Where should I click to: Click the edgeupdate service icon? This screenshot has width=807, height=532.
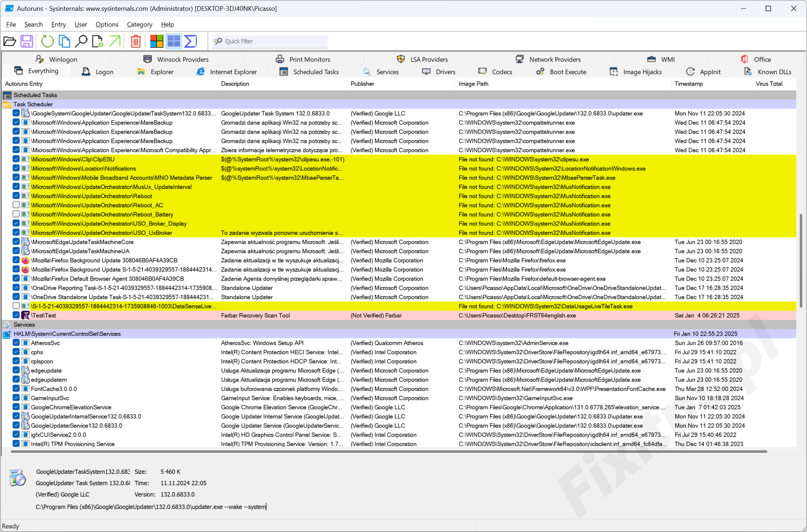[x=25, y=370]
